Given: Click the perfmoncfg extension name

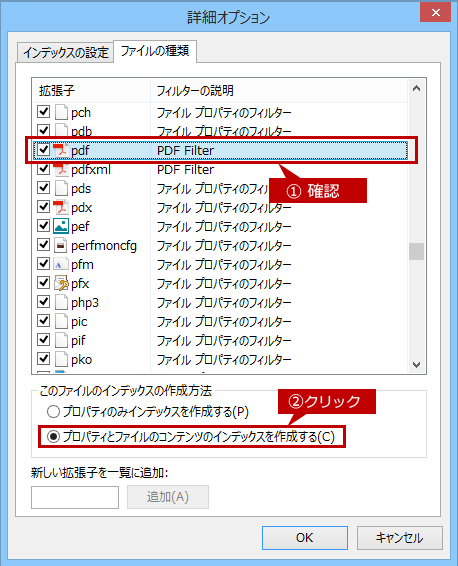Looking at the screenshot, I should [104, 246].
